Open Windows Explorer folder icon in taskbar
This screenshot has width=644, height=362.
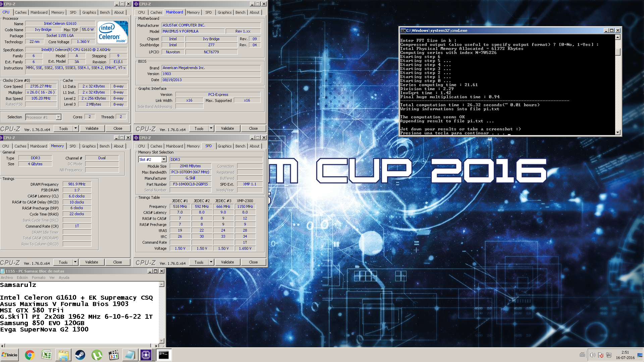click(x=63, y=355)
